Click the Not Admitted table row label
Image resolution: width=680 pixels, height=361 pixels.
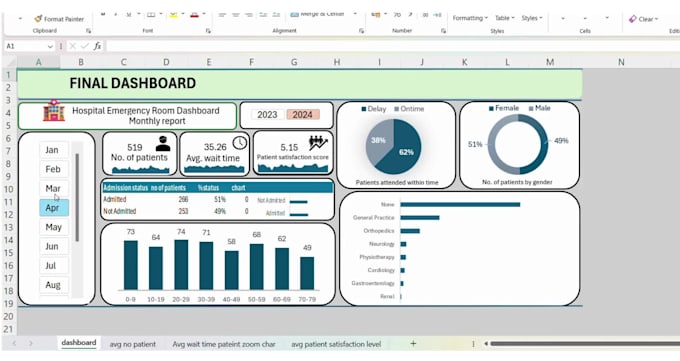coord(120,211)
